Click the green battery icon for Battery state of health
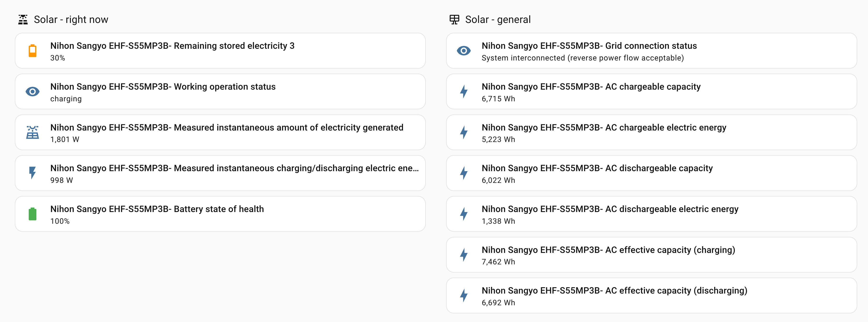This screenshot has height=322, width=868. [x=32, y=214]
